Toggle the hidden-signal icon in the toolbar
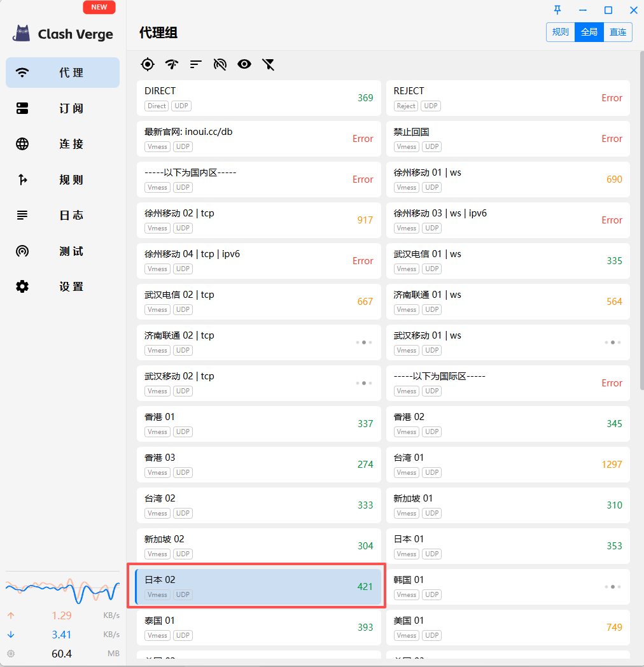644x667 pixels. [x=220, y=64]
